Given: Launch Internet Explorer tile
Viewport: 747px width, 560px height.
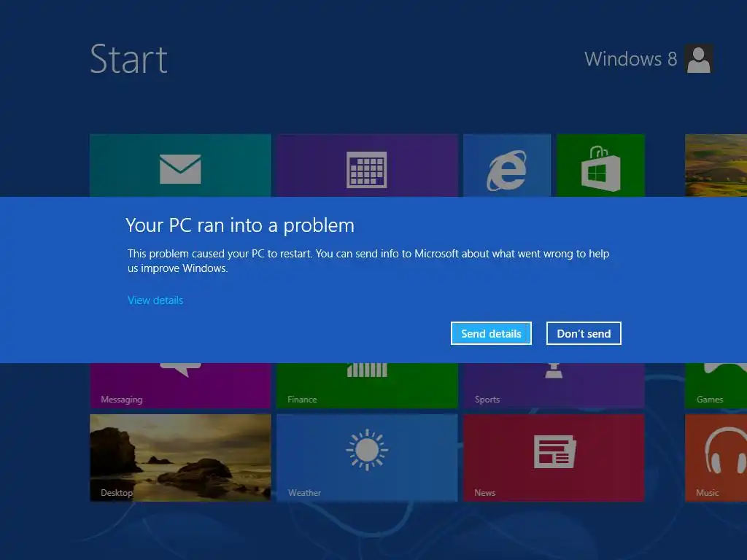Looking at the screenshot, I should tap(507, 166).
